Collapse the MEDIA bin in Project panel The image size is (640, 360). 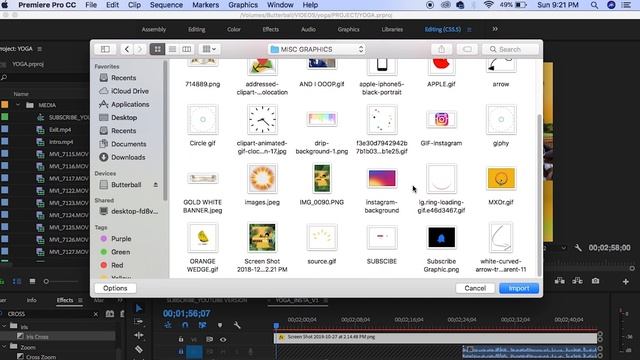pyautogui.click(x=18, y=105)
